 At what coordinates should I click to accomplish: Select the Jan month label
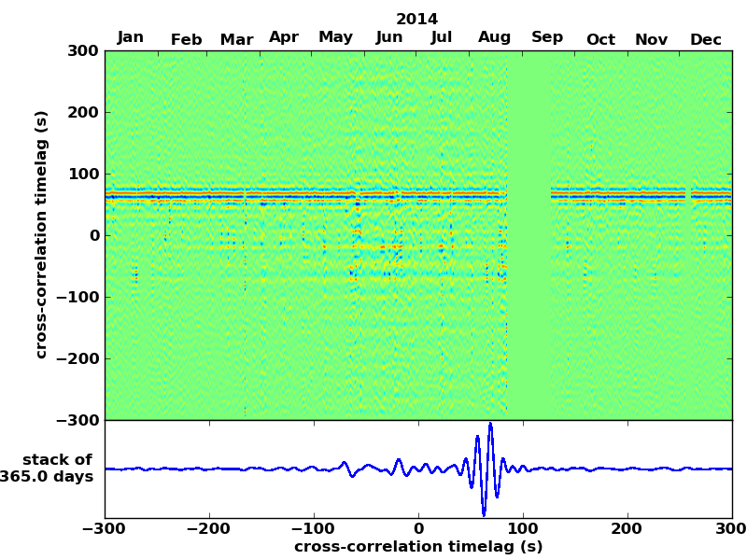(131, 37)
